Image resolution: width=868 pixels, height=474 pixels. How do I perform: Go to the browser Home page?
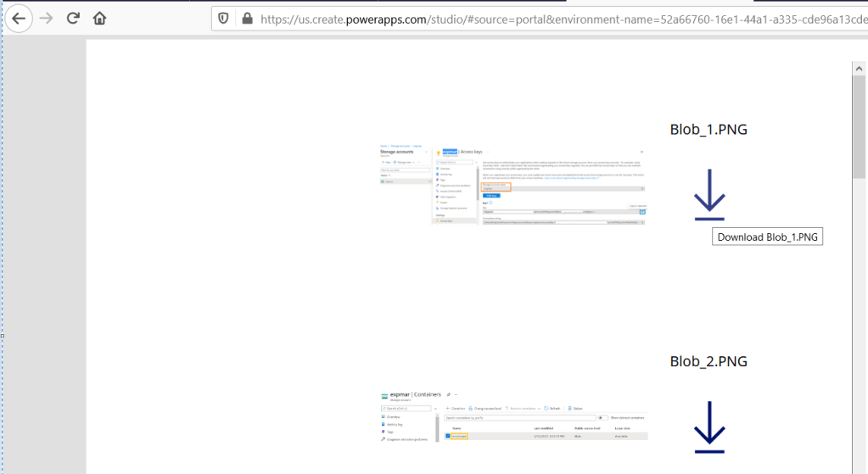[100, 18]
